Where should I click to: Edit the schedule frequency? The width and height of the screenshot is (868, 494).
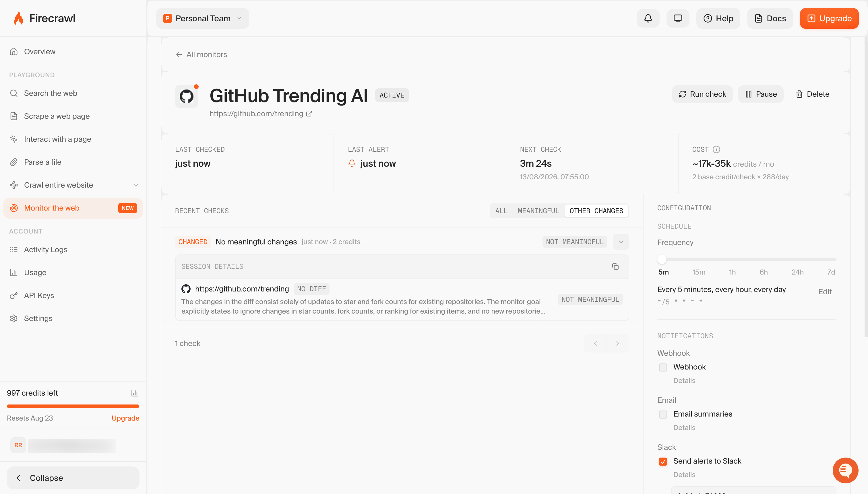click(x=825, y=292)
